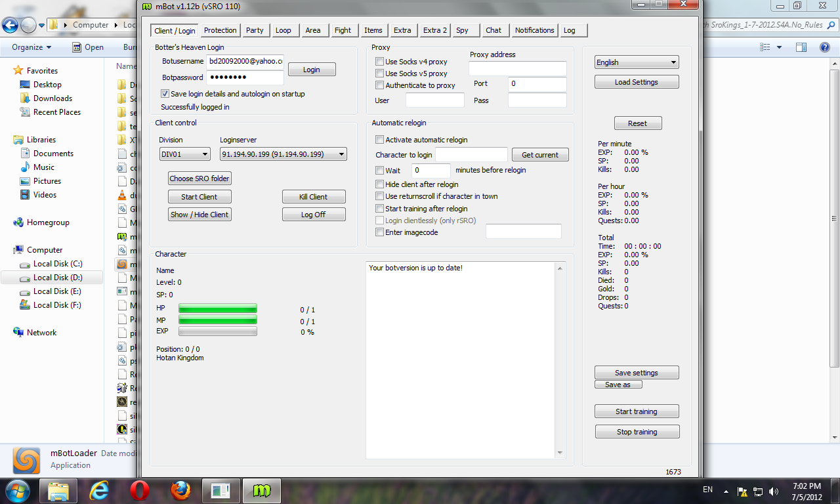
Task: Click the Character to login input field
Action: 472,154
